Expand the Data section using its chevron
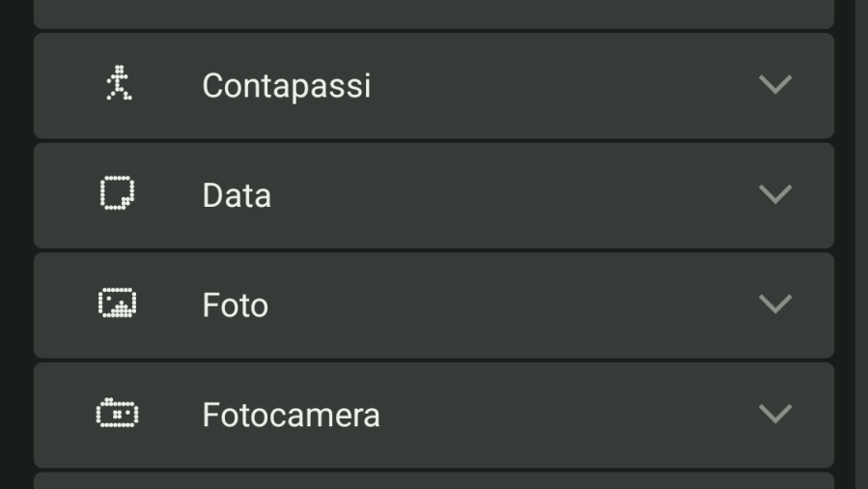This screenshot has width=868, height=489. click(775, 194)
